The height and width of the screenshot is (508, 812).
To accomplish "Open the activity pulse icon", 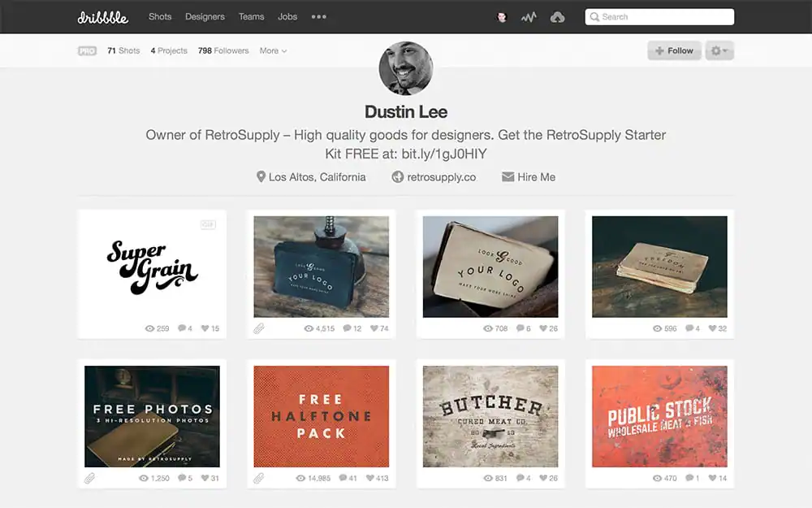I will 529,17.
